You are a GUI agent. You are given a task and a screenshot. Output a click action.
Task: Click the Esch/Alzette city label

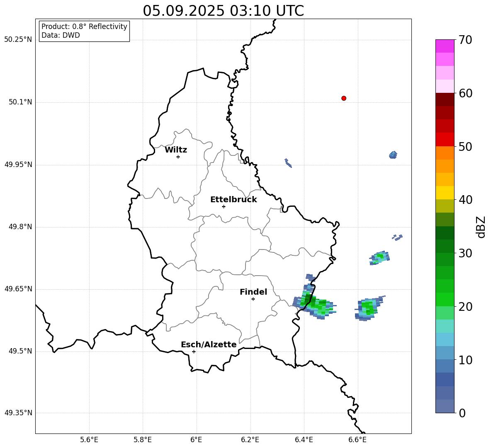209,344
